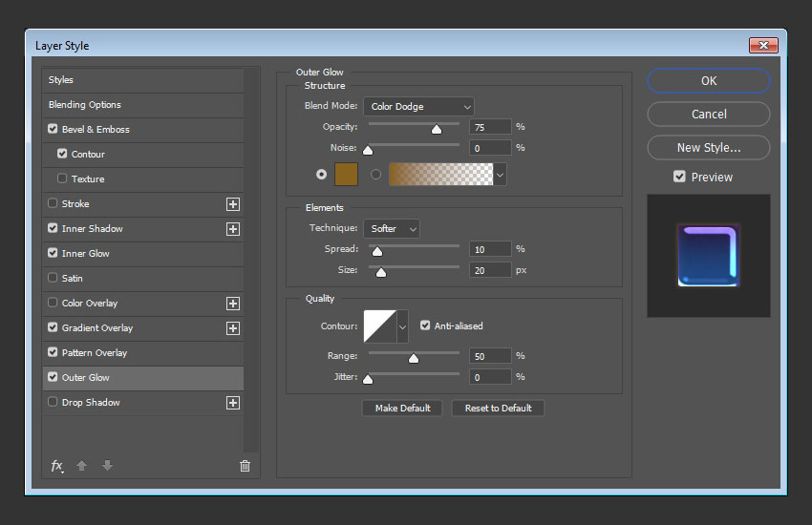Click the Contour curve thumbnail
The width and height of the screenshot is (812, 525).
click(380, 326)
